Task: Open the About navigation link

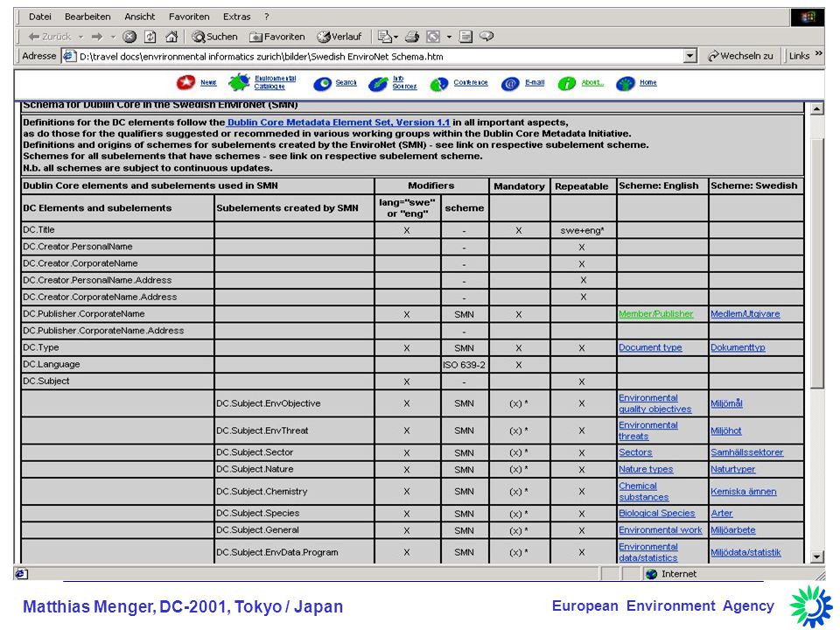Action: [x=592, y=82]
